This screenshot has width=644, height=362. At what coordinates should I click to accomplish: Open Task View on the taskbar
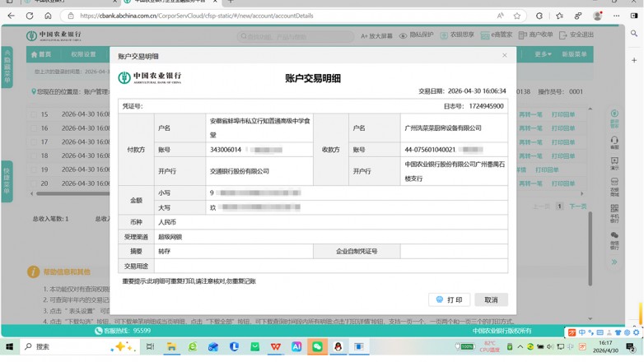[x=151, y=347]
